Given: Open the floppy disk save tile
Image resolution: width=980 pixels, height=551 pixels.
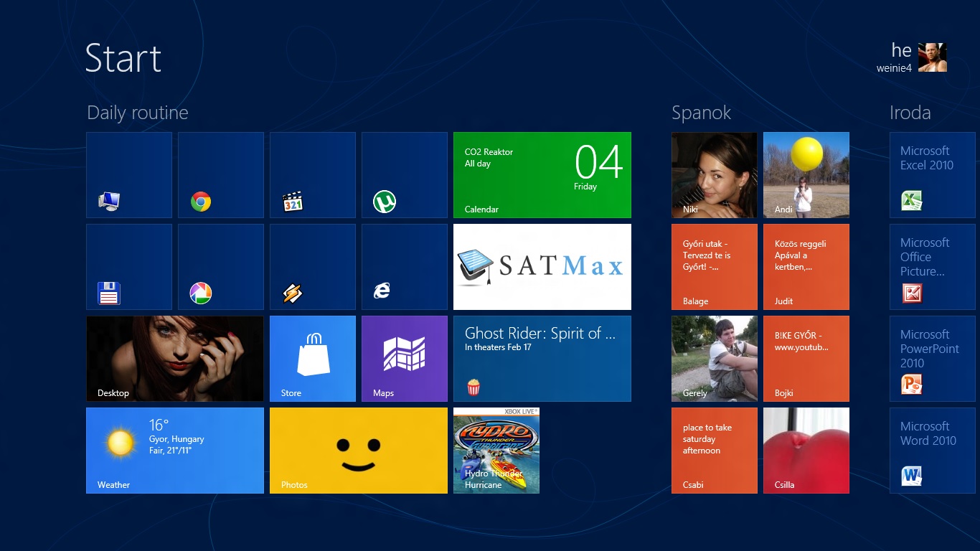Looking at the screenshot, I should [129, 267].
